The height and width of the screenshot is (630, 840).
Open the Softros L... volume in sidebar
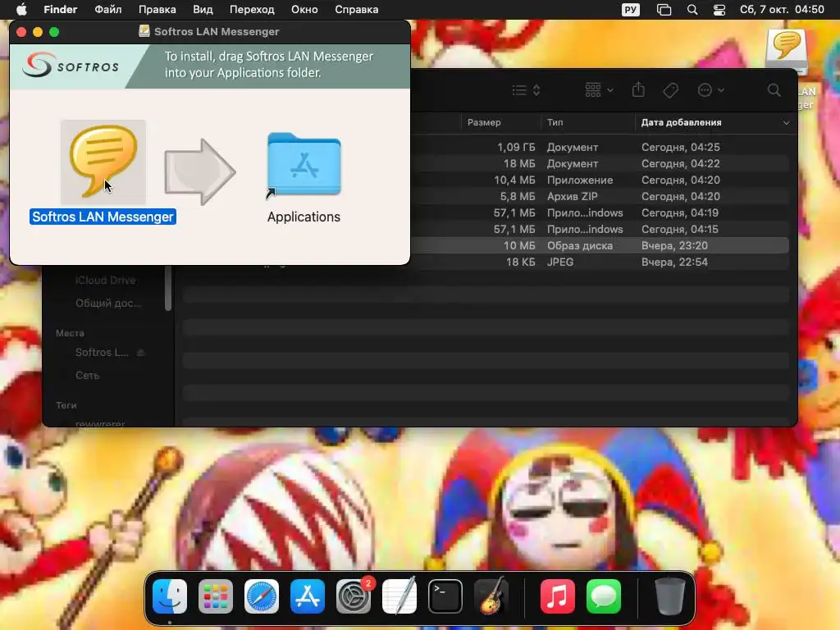pyautogui.click(x=102, y=353)
